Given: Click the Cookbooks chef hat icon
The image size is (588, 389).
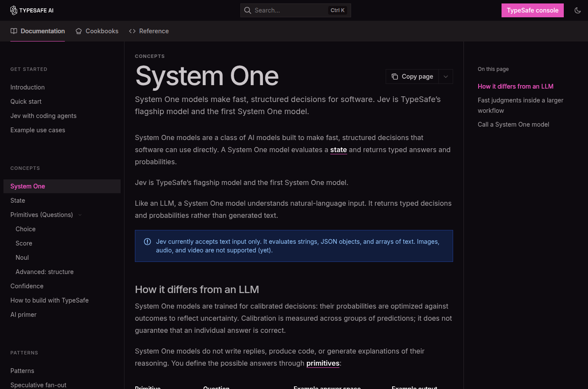Looking at the screenshot, I should 79,31.
